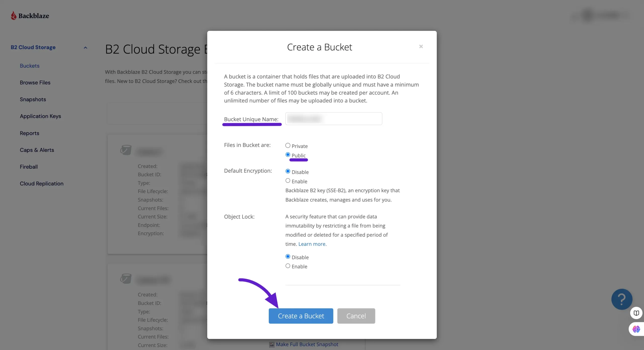Click the book icon at right edge
This screenshot has width=644, height=350.
tap(636, 313)
